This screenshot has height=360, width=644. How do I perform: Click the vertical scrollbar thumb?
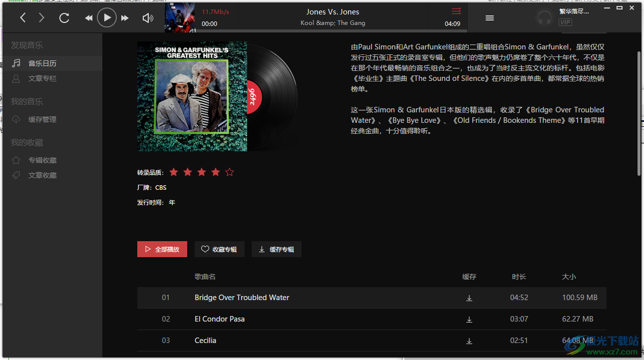(639, 113)
